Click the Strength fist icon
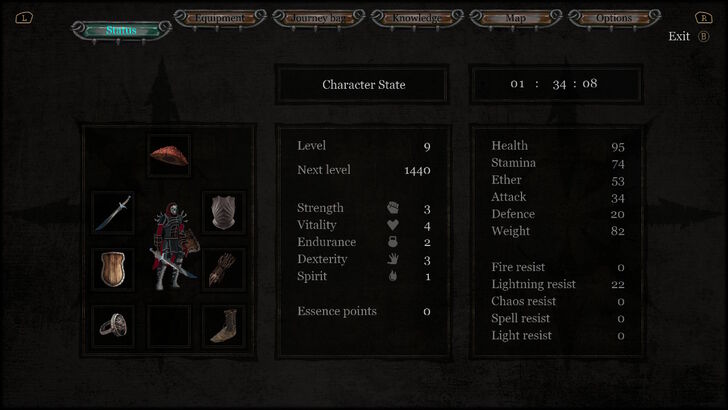 tap(393, 208)
